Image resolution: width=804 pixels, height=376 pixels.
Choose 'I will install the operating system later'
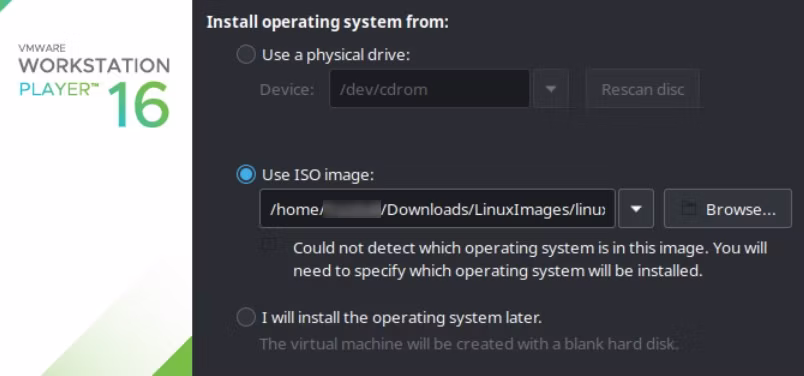tap(246, 318)
